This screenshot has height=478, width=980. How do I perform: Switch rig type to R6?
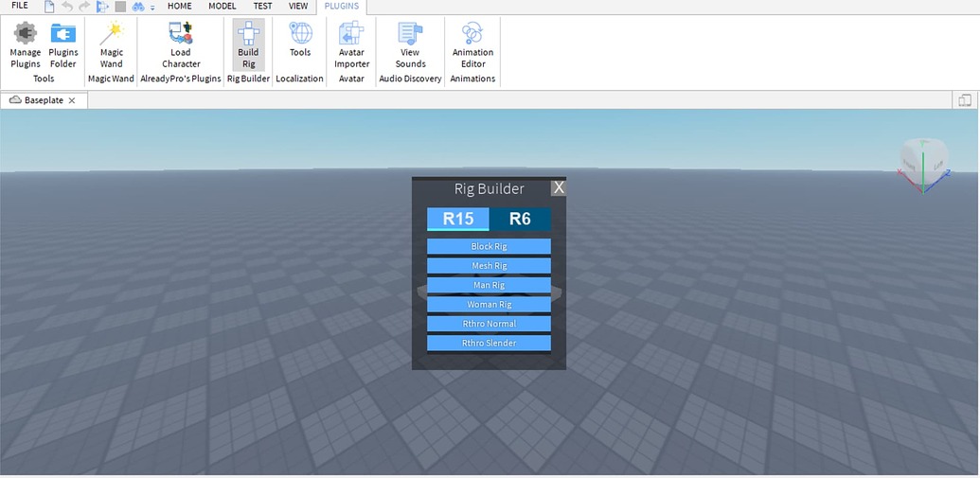(520, 219)
